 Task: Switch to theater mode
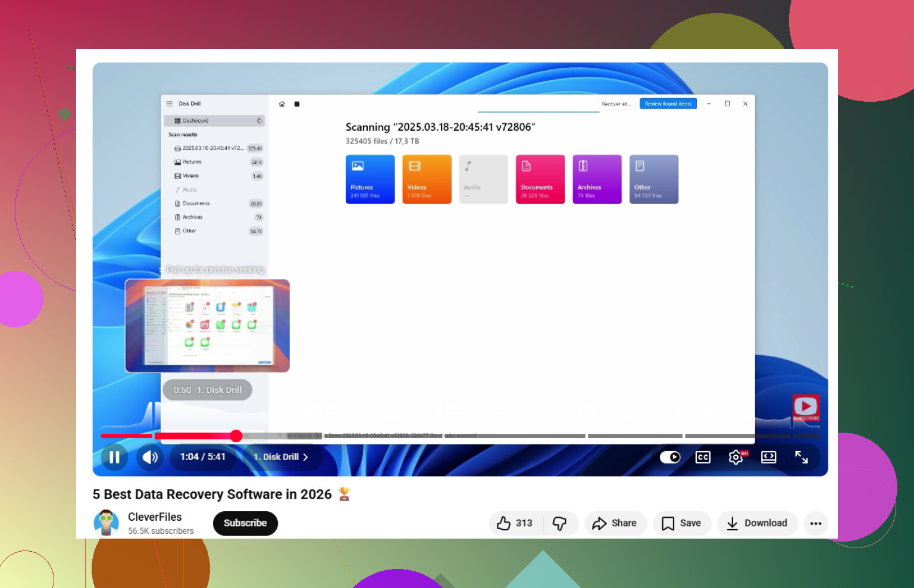point(769,457)
